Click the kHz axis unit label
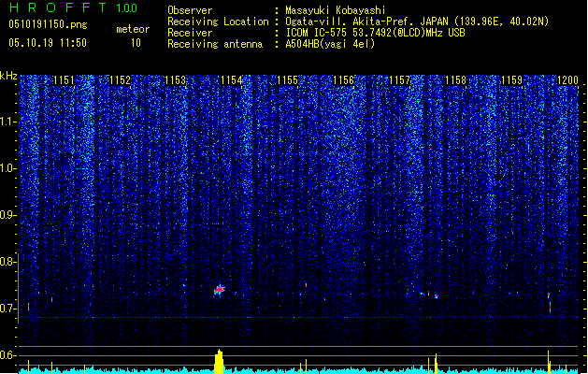The image size is (588, 374). coord(8,76)
